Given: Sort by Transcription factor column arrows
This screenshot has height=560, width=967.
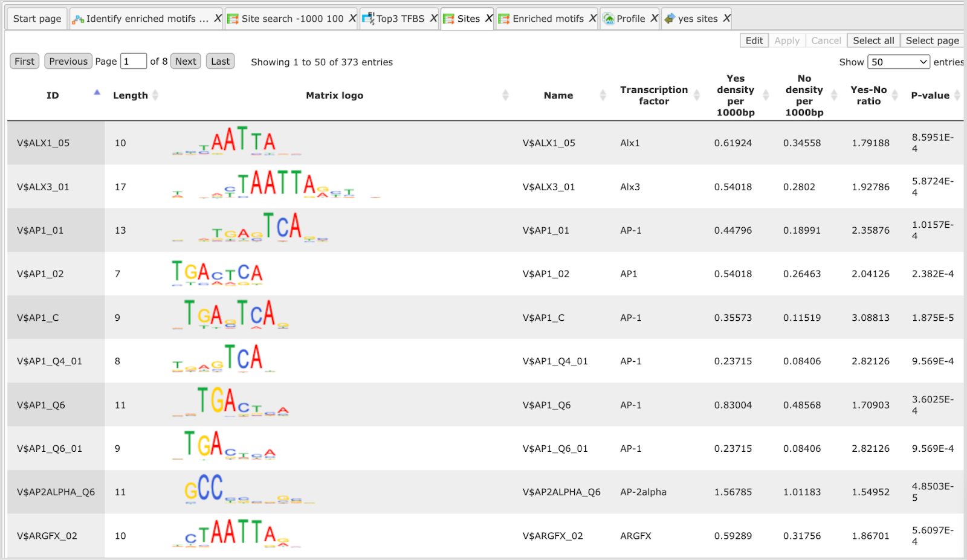Looking at the screenshot, I should (697, 95).
